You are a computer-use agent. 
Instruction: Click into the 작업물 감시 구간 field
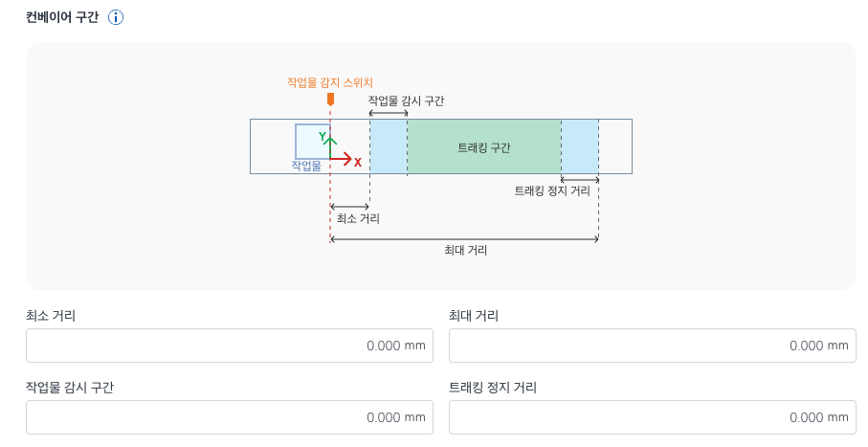click(x=230, y=417)
